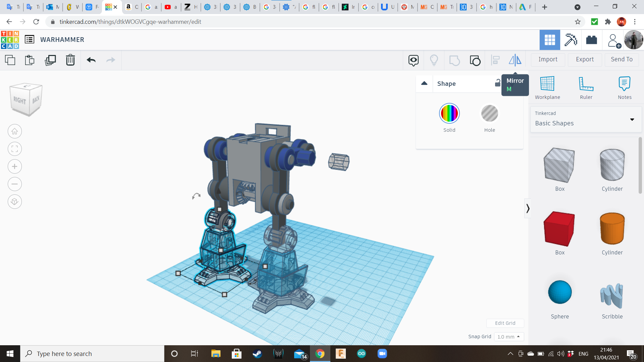Toggle the shape lock icon
644x362 pixels.
[497, 83]
